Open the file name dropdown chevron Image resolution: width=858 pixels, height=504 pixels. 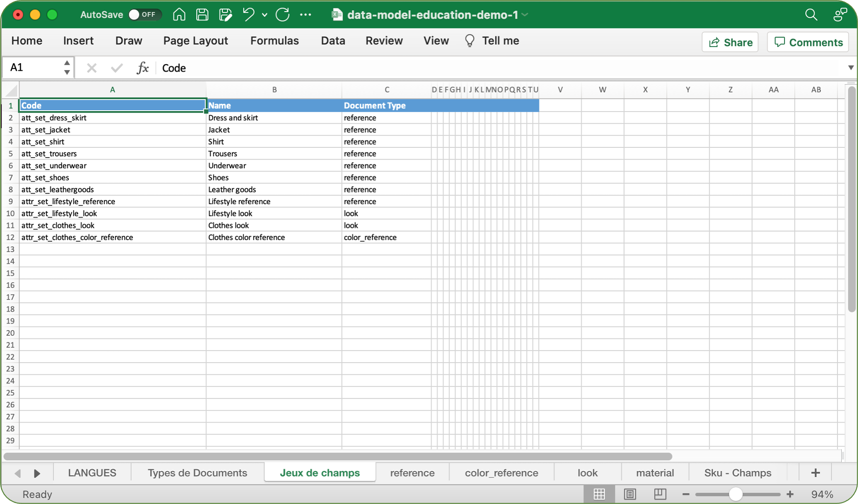coord(525,15)
